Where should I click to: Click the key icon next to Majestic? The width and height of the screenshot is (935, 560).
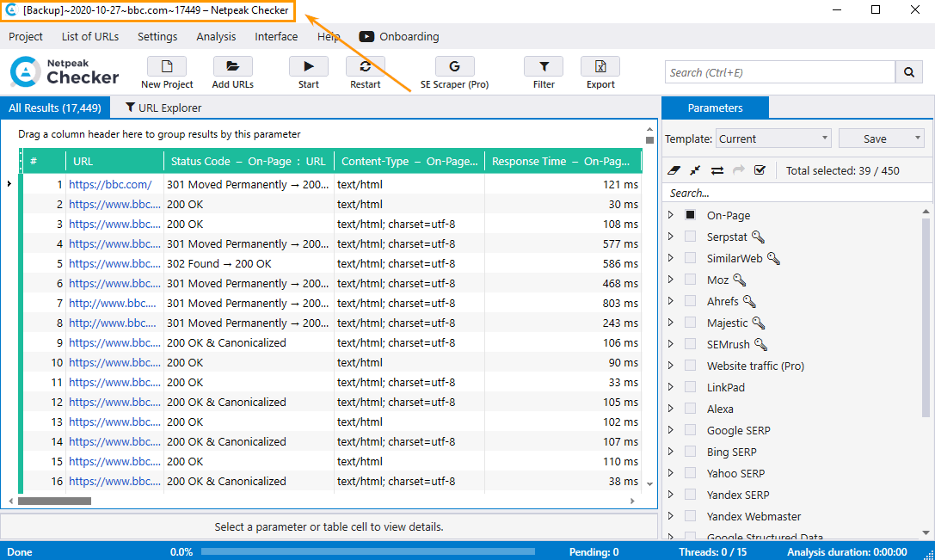[759, 323]
